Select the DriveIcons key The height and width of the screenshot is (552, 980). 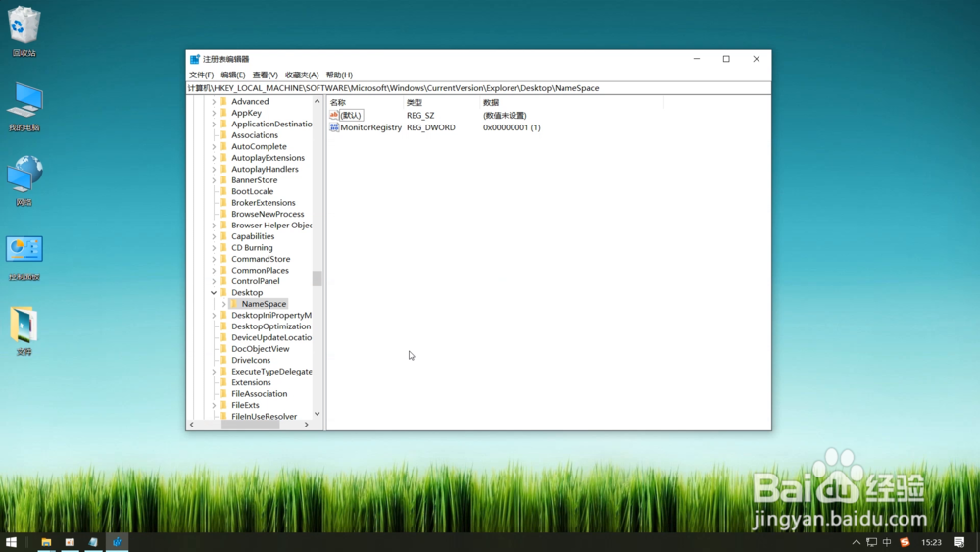(x=251, y=360)
